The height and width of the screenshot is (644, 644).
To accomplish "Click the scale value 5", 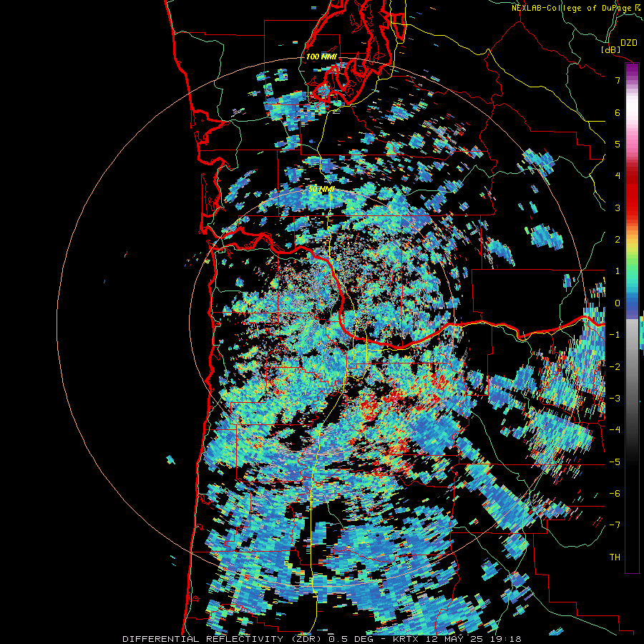I will (618, 144).
